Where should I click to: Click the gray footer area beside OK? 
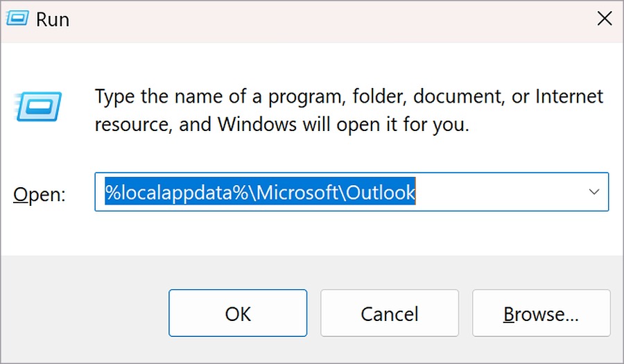84,313
